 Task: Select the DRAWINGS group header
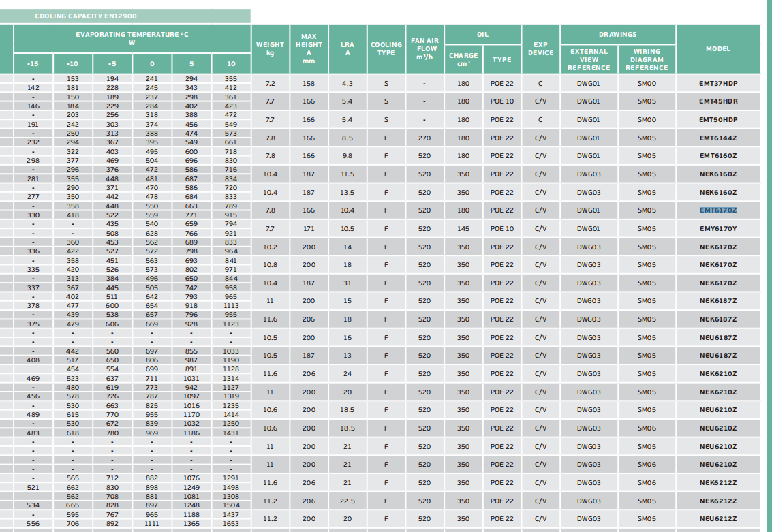coord(617,34)
